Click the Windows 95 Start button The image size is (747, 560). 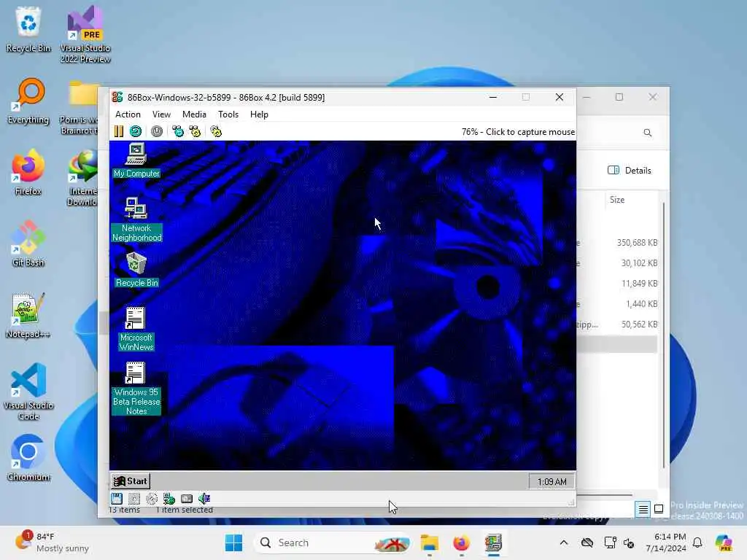[131, 481]
